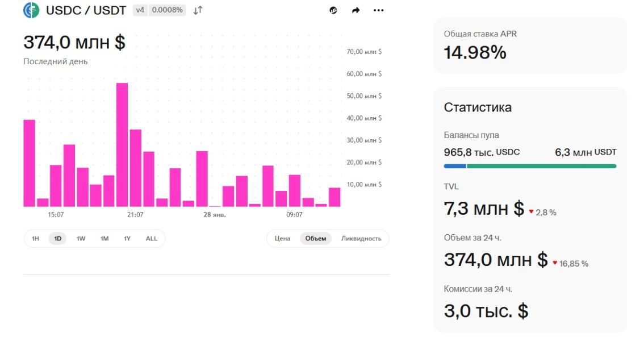Click the 965,8 тыс. USDC balance label
Screen dimensions: 644x341
tap(482, 152)
